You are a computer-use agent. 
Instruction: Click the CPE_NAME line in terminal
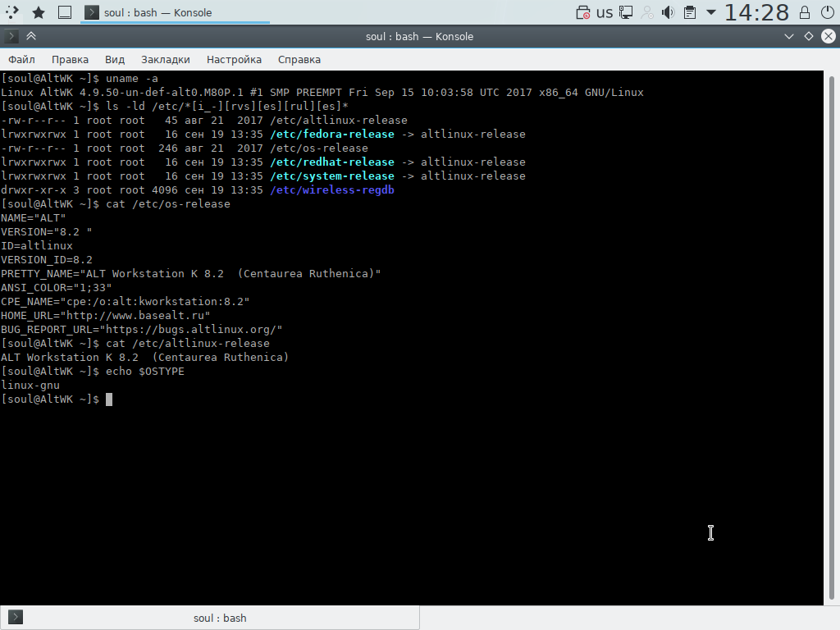[x=126, y=302]
